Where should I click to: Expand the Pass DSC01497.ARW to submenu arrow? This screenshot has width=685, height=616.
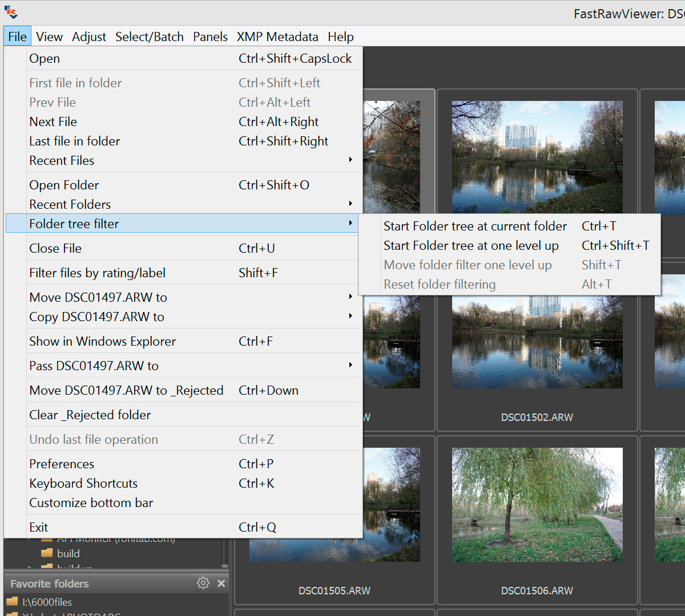pos(350,366)
